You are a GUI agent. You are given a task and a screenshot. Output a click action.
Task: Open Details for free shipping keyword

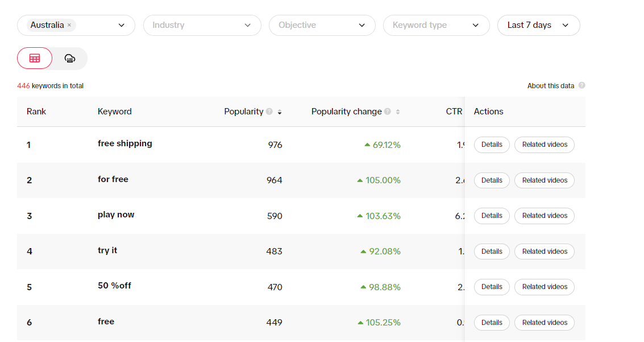tap(492, 145)
